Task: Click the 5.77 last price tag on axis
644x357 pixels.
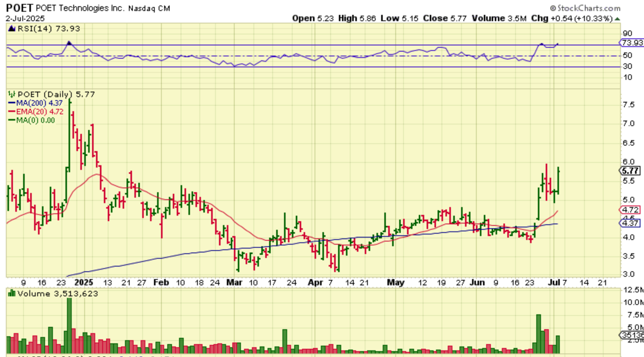Action: pyautogui.click(x=631, y=171)
